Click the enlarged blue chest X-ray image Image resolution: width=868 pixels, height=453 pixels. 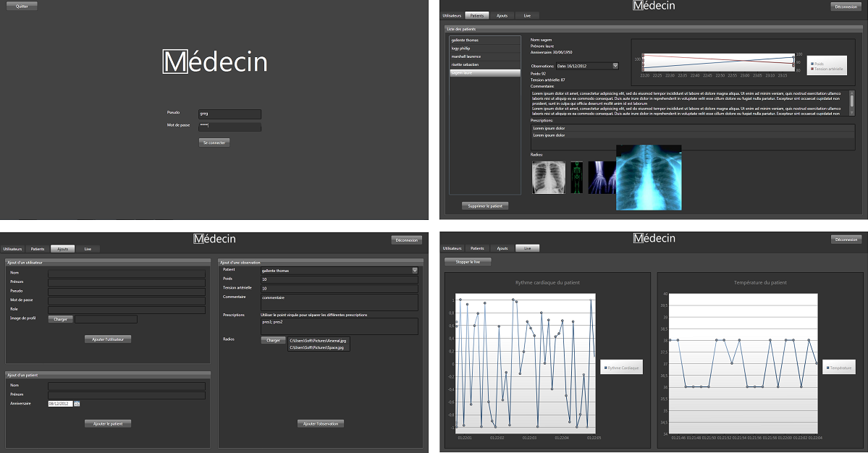[x=649, y=177]
